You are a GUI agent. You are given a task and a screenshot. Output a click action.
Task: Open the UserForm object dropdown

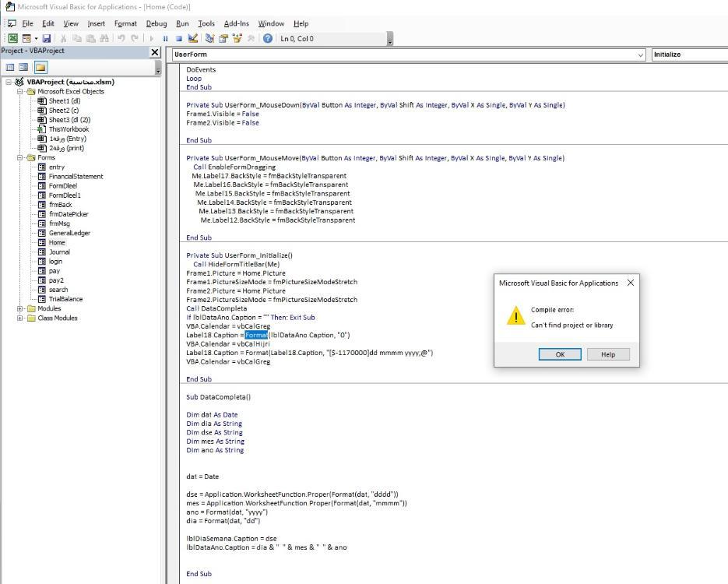[x=641, y=55]
